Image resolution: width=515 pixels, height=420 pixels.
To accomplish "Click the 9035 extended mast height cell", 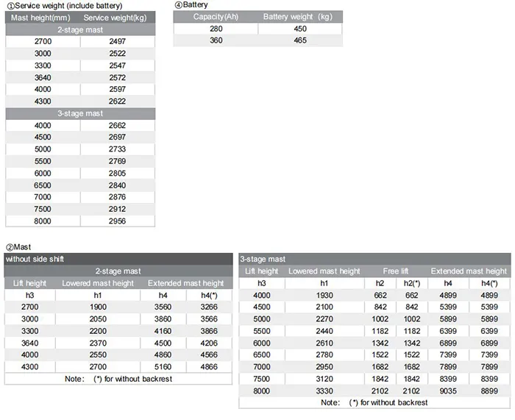I will (x=448, y=391).
